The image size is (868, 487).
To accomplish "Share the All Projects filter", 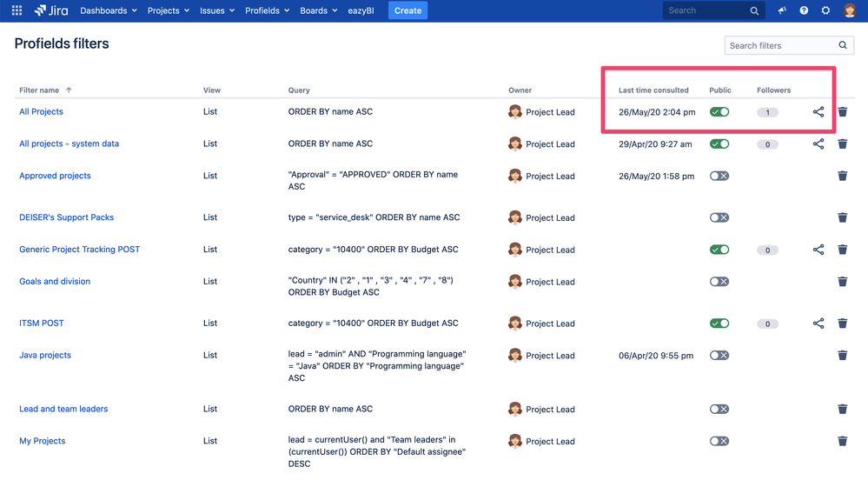I will tap(818, 112).
